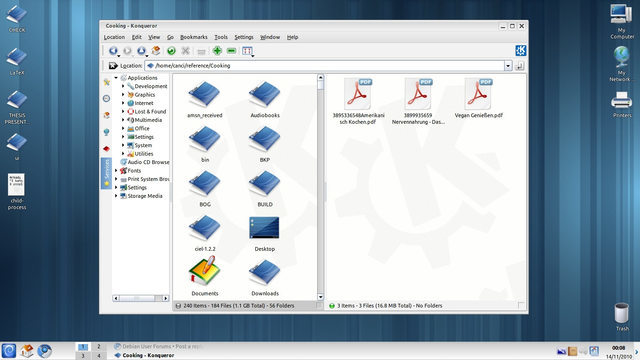Select the 3899935659 Nervennahrung PDF
The height and width of the screenshot is (360, 640).
[418, 102]
